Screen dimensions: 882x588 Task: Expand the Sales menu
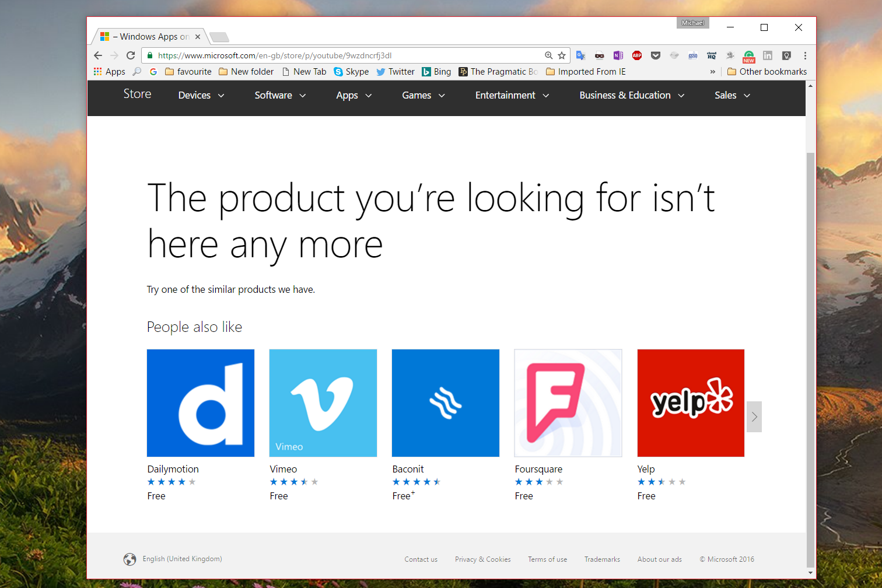(x=732, y=96)
